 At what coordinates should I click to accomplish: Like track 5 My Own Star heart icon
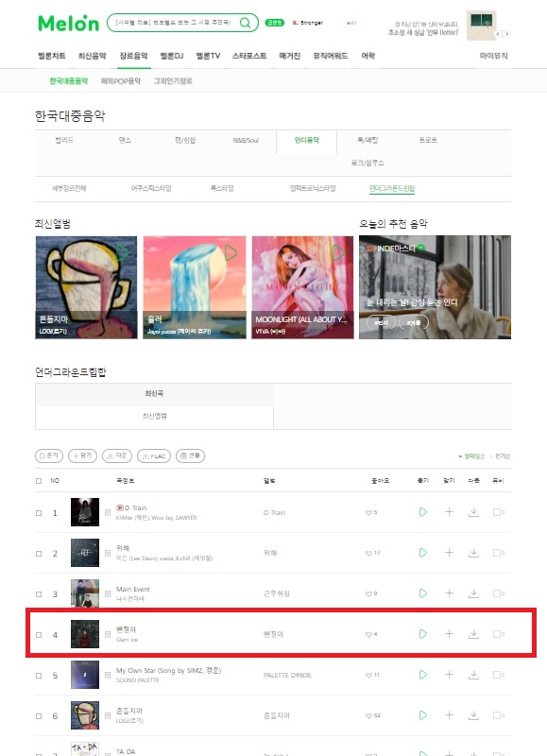click(368, 675)
